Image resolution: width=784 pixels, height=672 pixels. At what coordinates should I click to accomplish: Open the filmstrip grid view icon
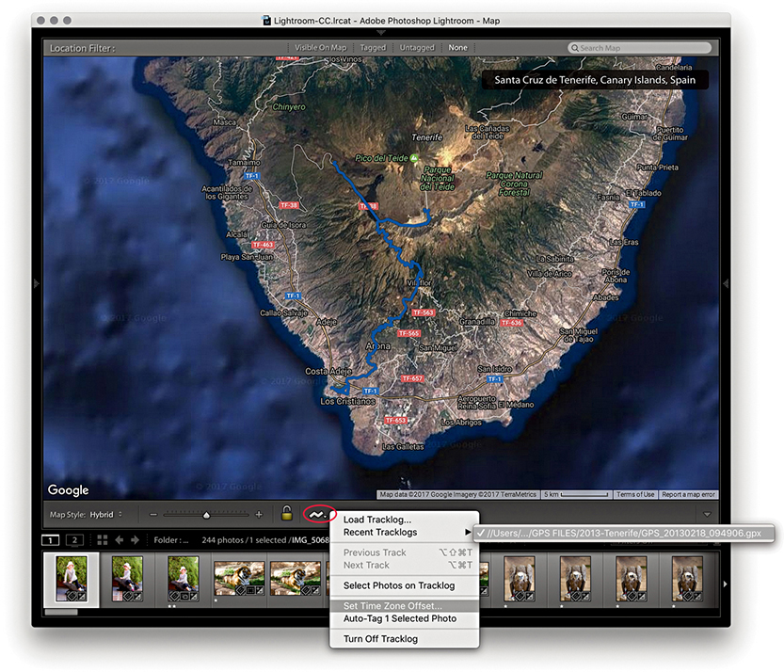point(102,540)
